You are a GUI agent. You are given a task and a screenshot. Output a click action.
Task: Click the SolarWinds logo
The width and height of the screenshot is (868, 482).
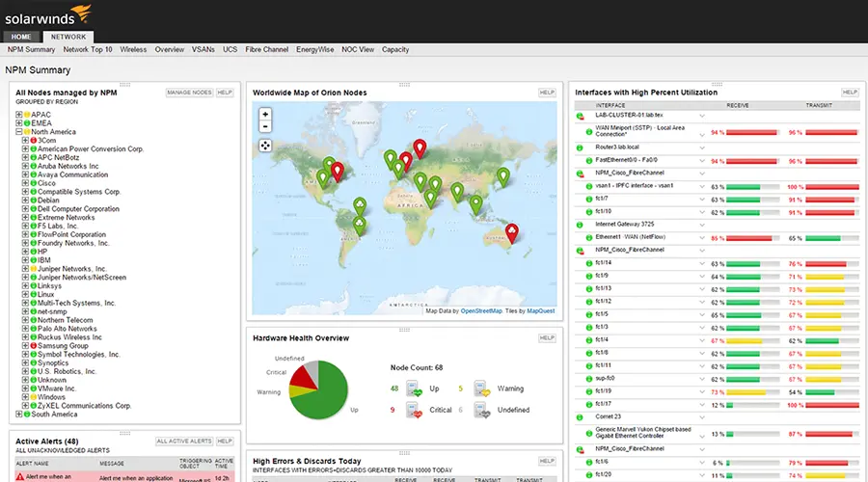[x=47, y=15]
